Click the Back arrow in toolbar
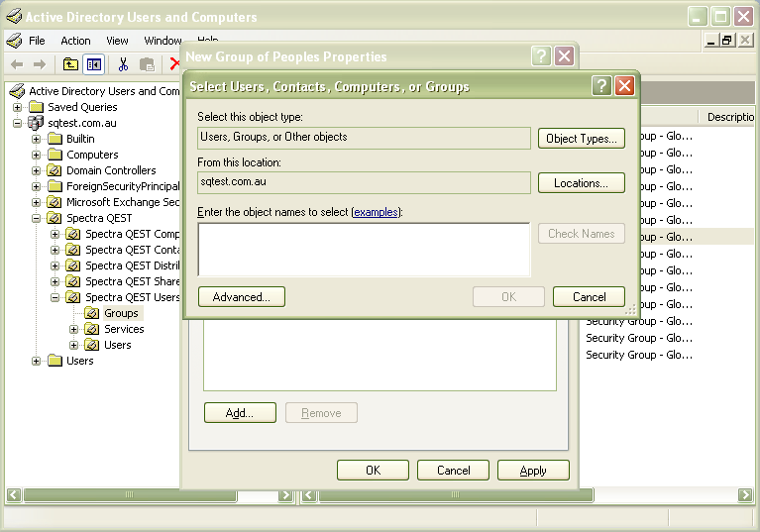The width and height of the screenshot is (760, 532). [x=17, y=64]
